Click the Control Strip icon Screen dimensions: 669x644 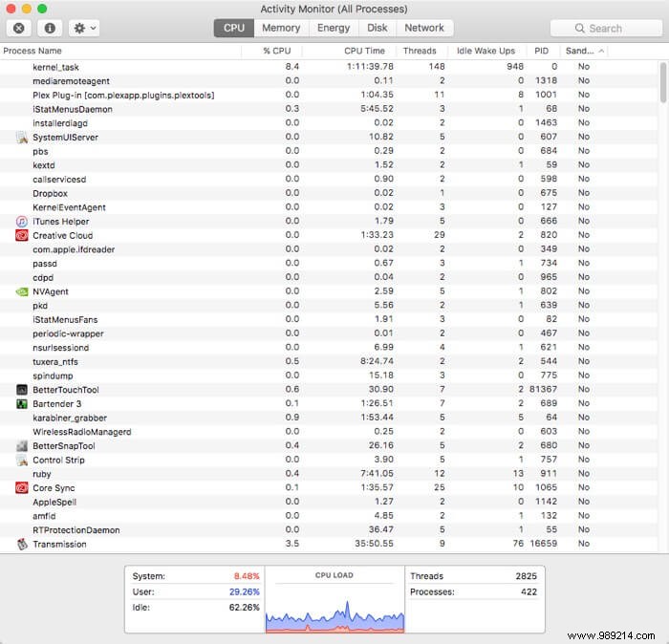point(22,461)
